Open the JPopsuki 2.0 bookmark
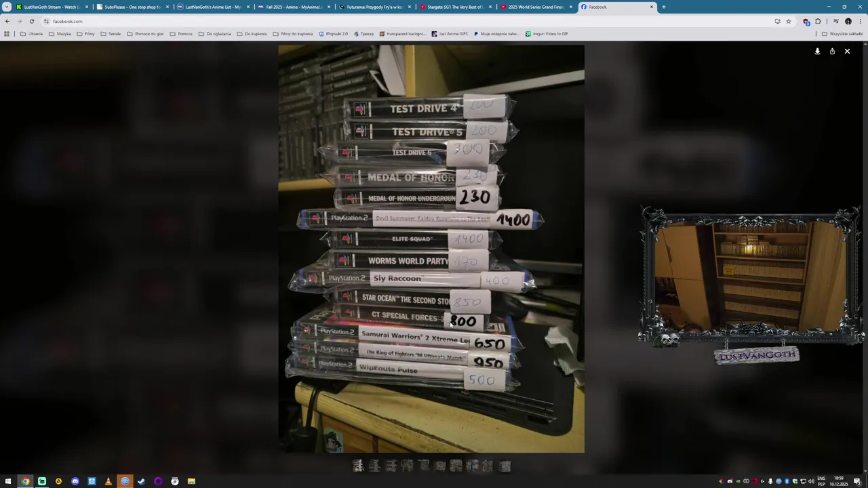The width and height of the screenshot is (868, 488). 333,33
